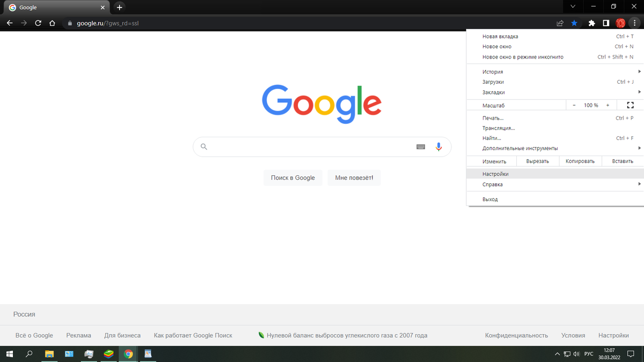Image resolution: width=644 pixels, height=362 pixels.
Task: Expand the Закладки submenu
Action: 555,92
